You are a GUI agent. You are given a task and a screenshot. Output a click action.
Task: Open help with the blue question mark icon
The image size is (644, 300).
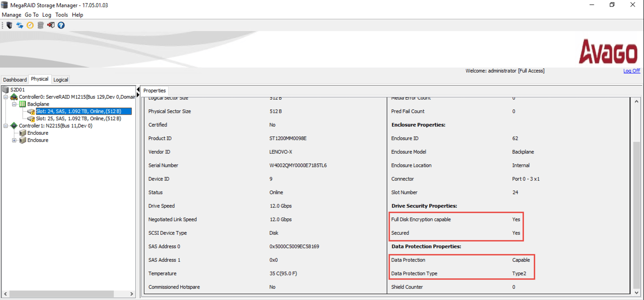(x=61, y=25)
